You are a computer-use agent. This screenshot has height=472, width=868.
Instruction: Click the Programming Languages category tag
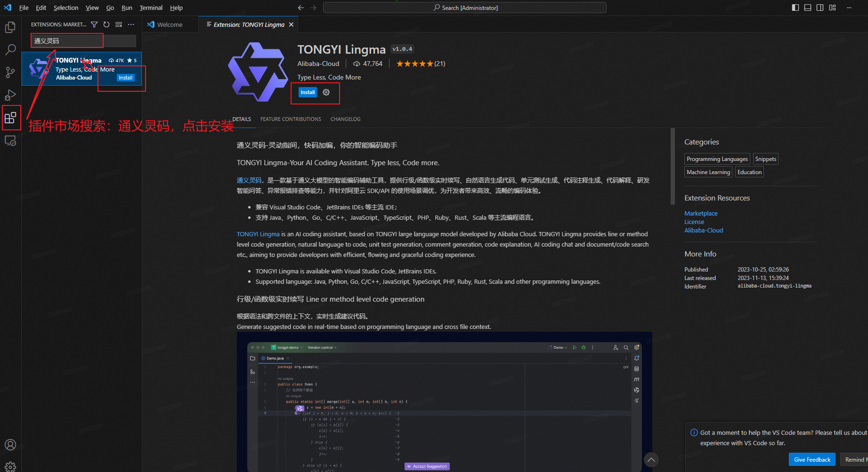pos(717,159)
